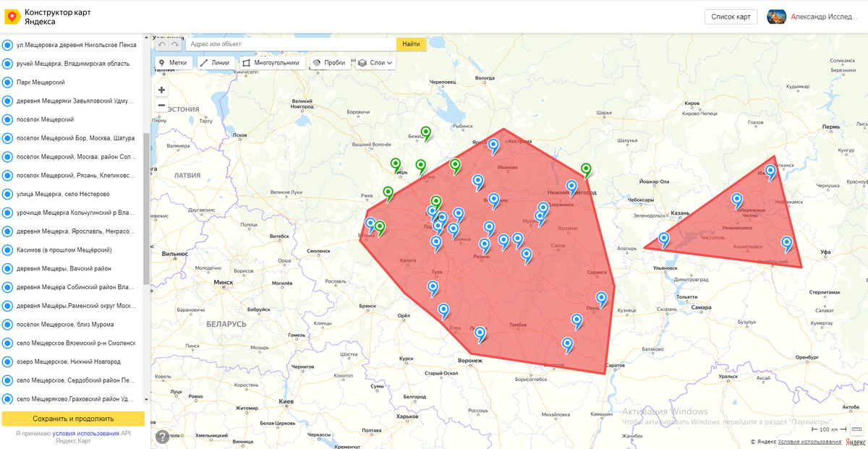Click the blue pin north of Елец
The width and height of the screenshot is (868, 449).
click(x=443, y=310)
